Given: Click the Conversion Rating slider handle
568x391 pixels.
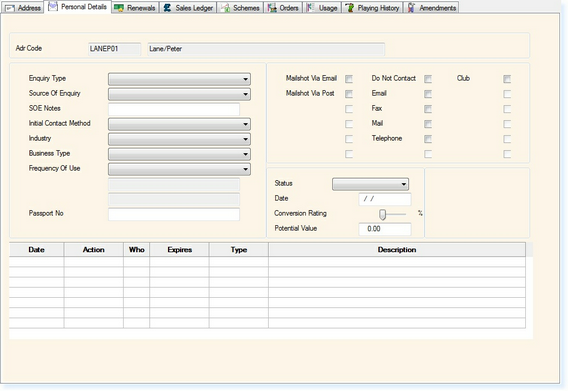Looking at the screenshot, I should (x=383, y=214).
